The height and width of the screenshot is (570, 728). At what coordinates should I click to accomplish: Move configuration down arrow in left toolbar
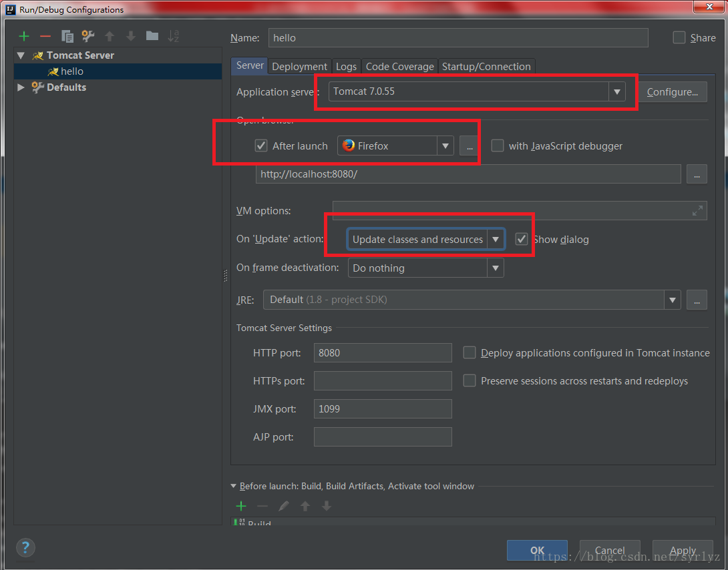point(131,36)
